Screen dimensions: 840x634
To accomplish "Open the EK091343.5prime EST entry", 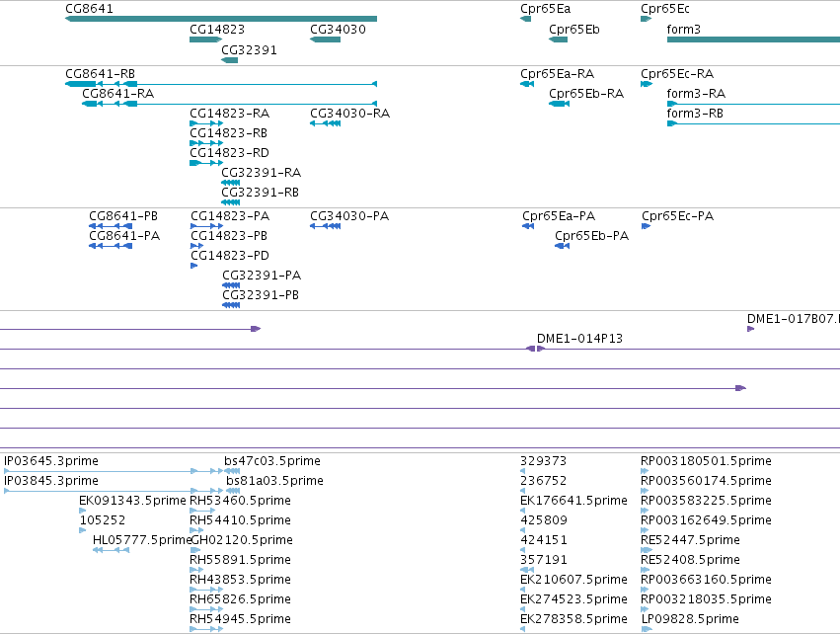I will click(x=132, y=501).
